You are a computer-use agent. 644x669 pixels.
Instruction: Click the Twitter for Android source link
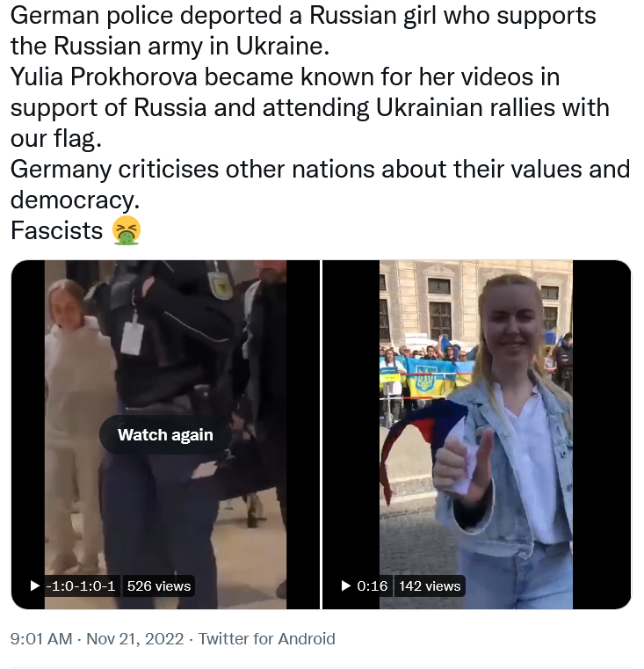pyautogui.click(x=266, y=639)
